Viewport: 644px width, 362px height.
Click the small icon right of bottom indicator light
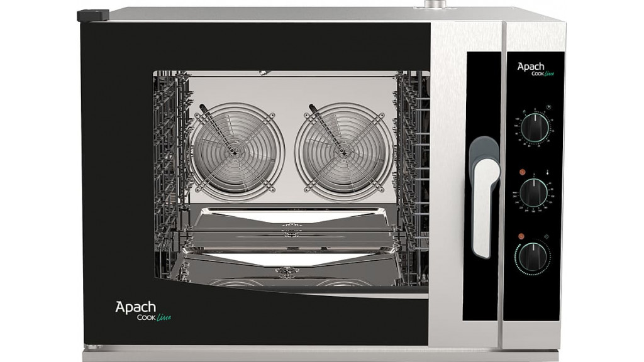(x=548, y=236)
